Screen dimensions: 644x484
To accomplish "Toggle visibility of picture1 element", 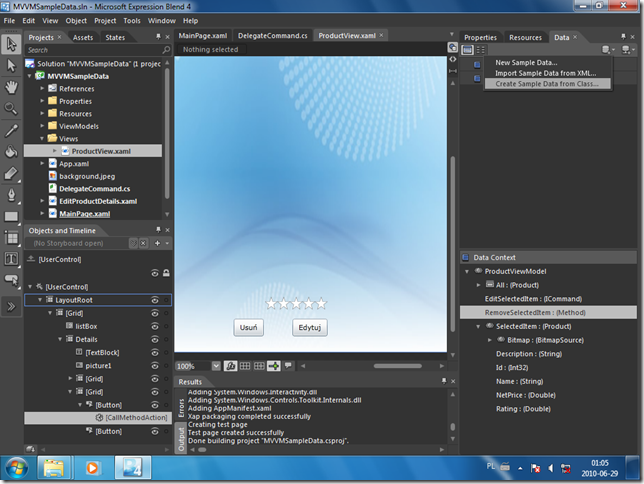I will click(155, 366).
